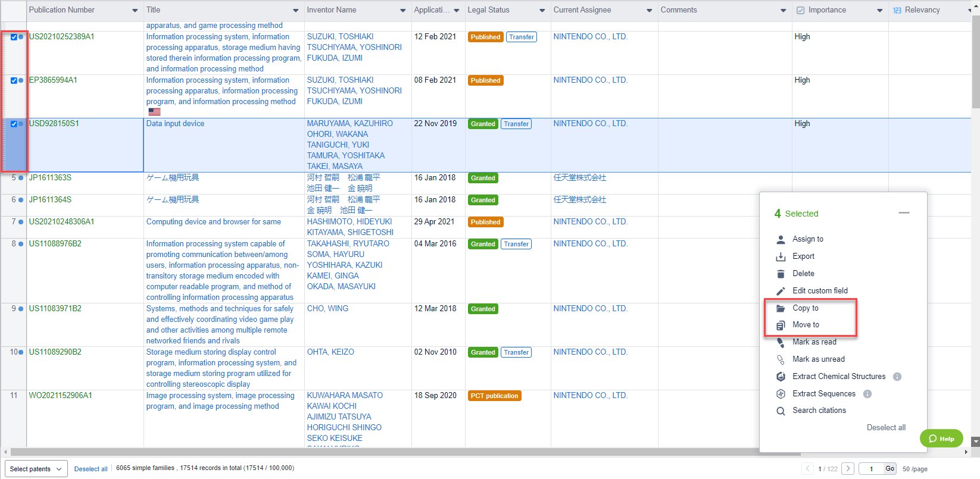Image resolution: width=980 pixels, height=479 pixels.
Task: Choose Mark as unread option
Action: [818, 359]
